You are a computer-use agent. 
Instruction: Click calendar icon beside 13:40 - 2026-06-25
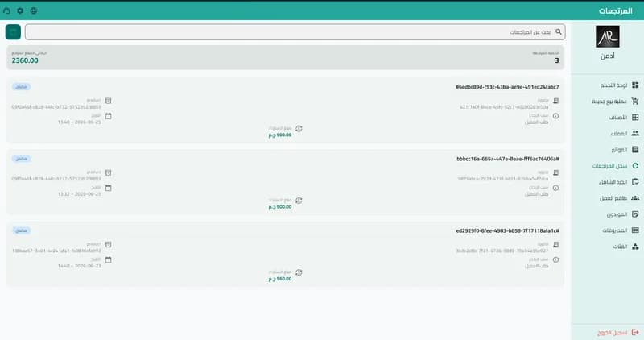tap(109, 116)
